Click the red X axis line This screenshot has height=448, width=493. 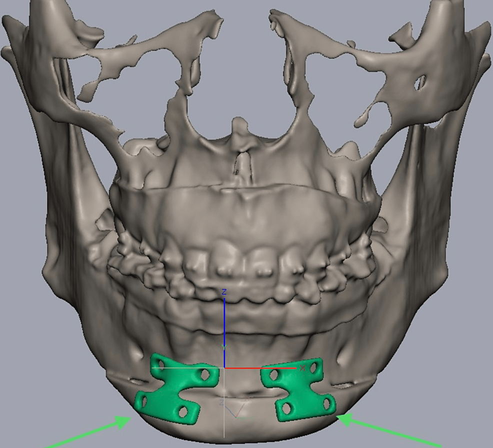coord(265,368)
